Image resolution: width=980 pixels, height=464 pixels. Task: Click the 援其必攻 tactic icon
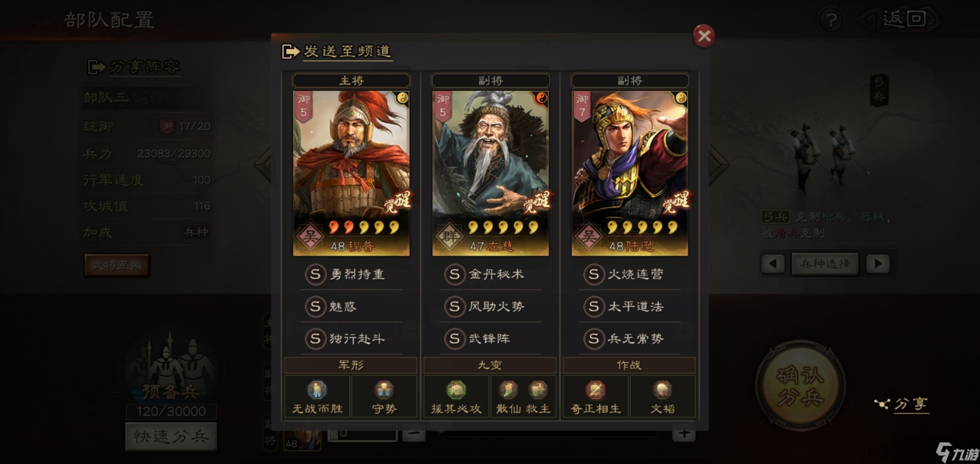tap(456, 390)
